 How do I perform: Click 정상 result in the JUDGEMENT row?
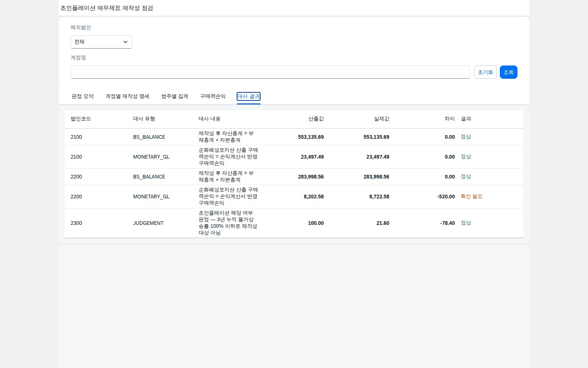pos(466,223)
